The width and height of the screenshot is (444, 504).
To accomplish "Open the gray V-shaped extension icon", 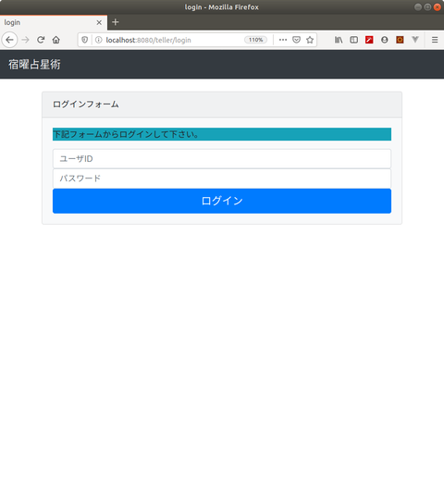I will (415, 40).
